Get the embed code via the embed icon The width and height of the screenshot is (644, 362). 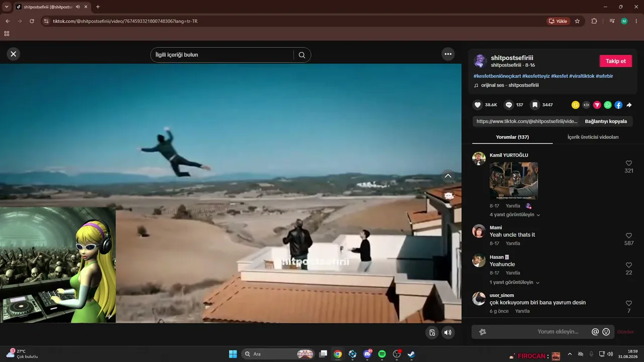[586, 105]
